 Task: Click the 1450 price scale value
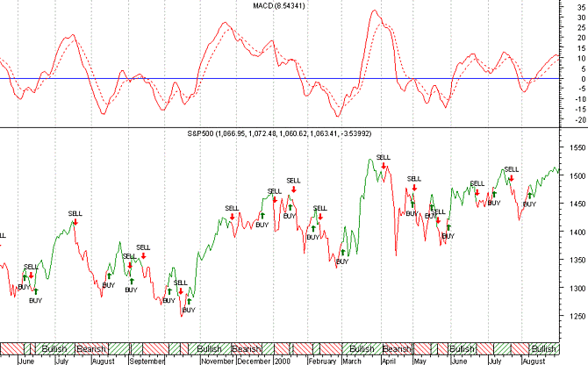[x=577, y=204]
